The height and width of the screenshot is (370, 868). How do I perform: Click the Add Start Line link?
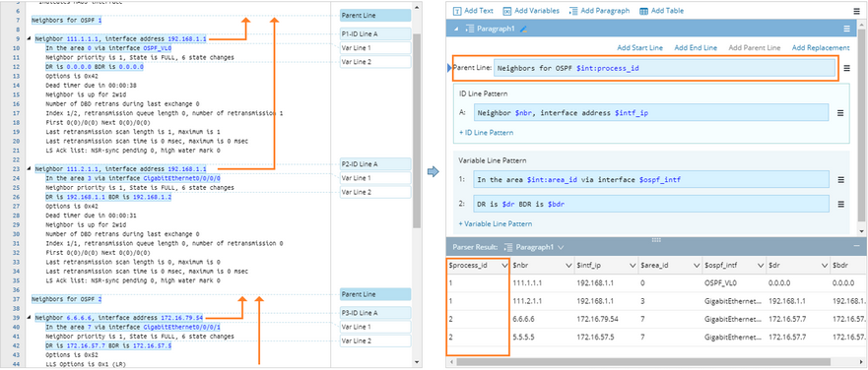pyautogui.click(x=640, y=48)
